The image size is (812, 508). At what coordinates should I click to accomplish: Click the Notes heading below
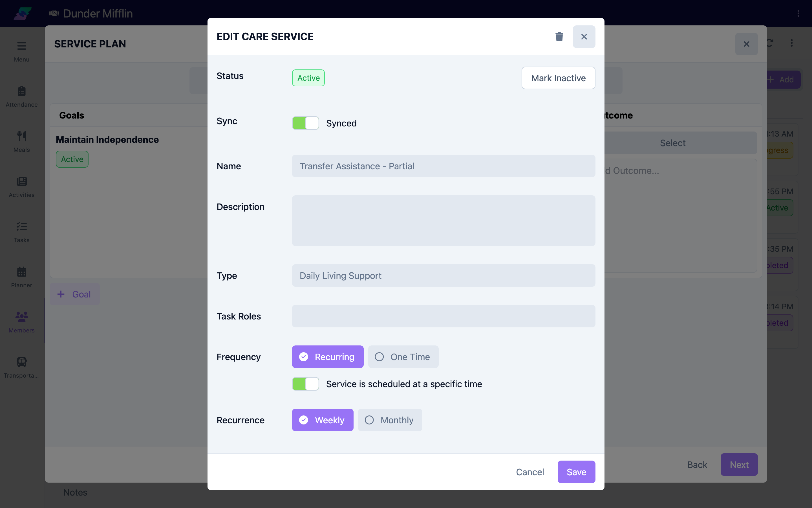[x=75, y=492]
